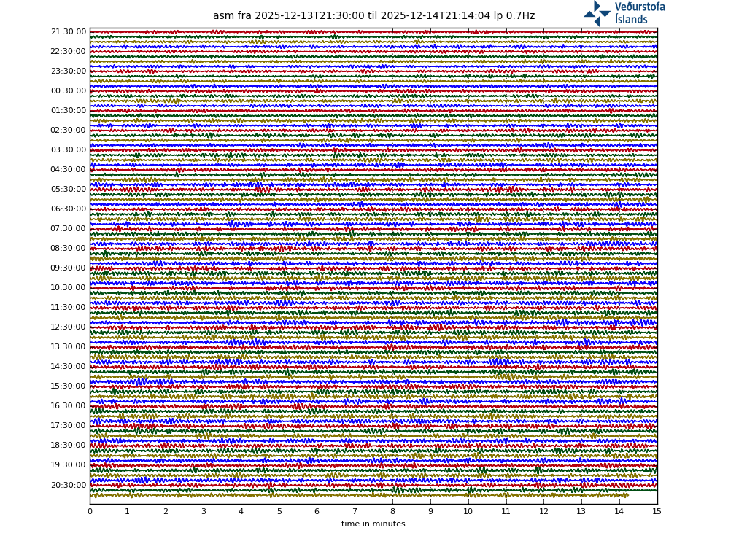Select the 15:30:00 time row label

pyautogui.click(x=69, y=386)
